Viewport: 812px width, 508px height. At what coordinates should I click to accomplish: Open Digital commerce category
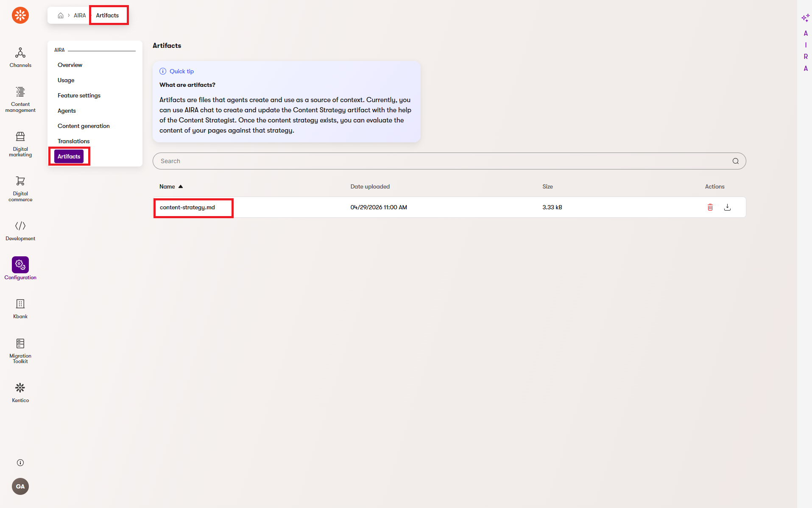pos(20,189)
